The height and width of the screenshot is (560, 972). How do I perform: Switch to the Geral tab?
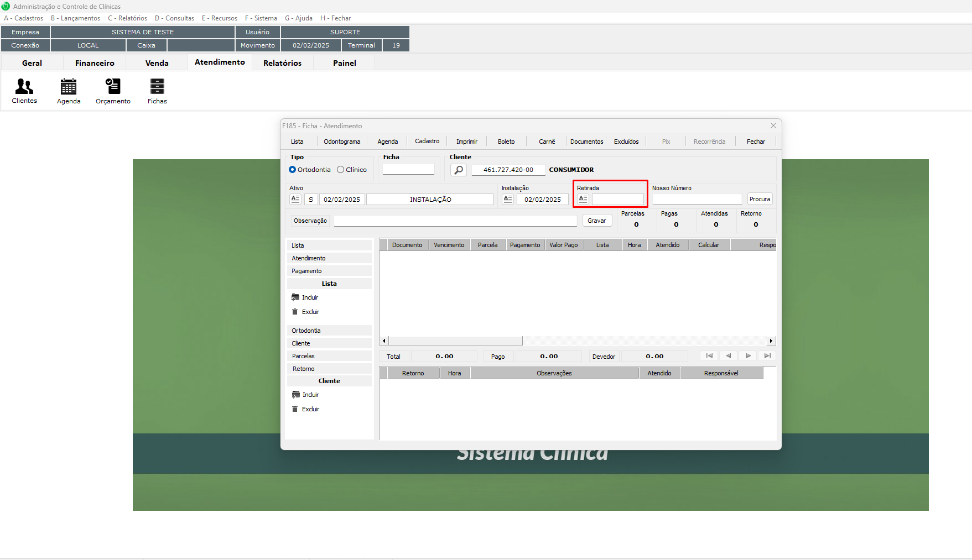[x=32, y=63]
